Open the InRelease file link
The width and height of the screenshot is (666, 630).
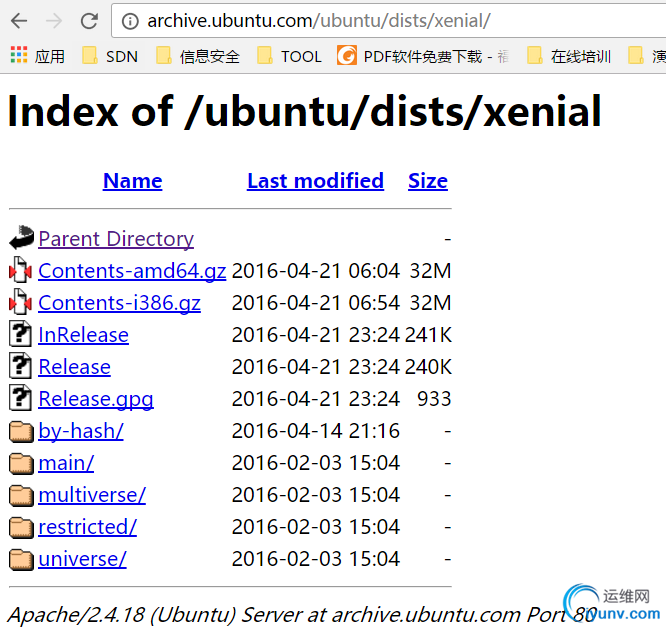click(83, 335)
